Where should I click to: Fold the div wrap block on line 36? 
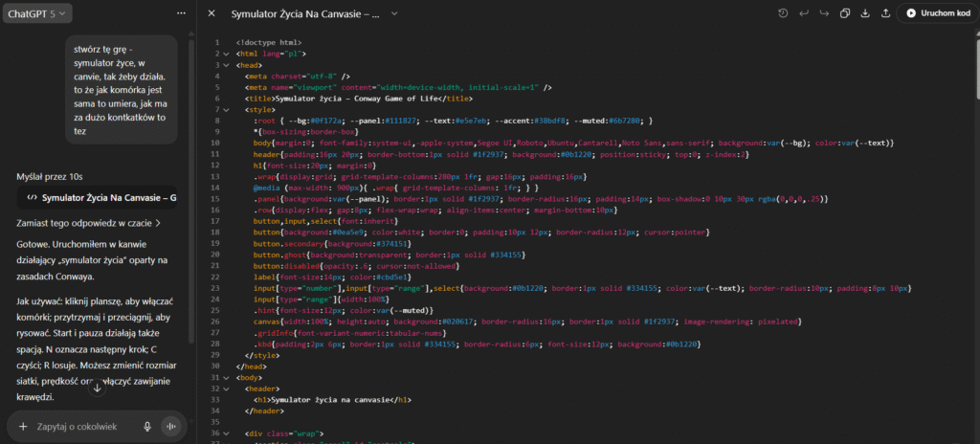click(226, 433)
